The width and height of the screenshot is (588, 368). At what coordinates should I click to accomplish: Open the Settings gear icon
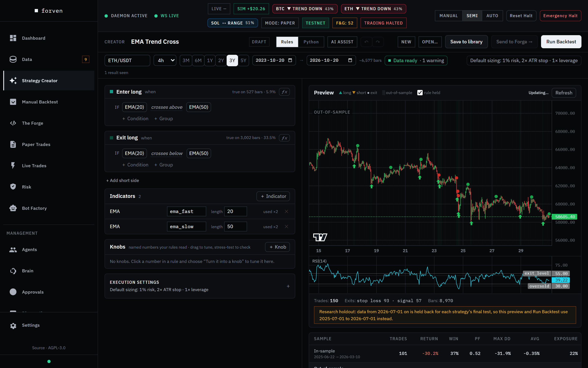(x=13, y=325)
